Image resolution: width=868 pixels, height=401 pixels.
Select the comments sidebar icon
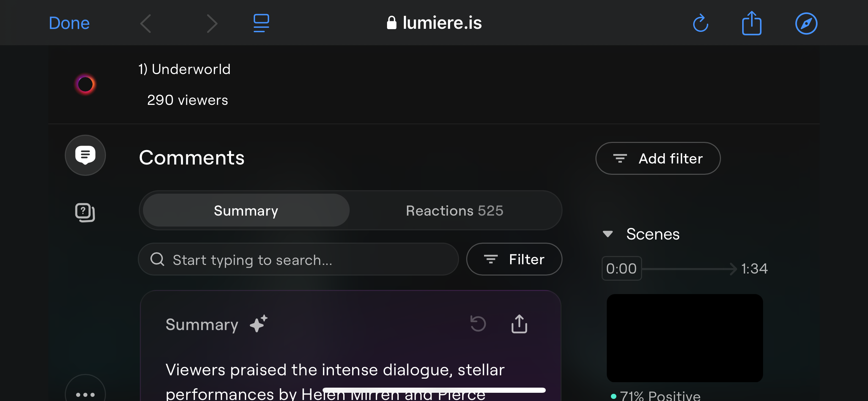click(x=85, y=155)
